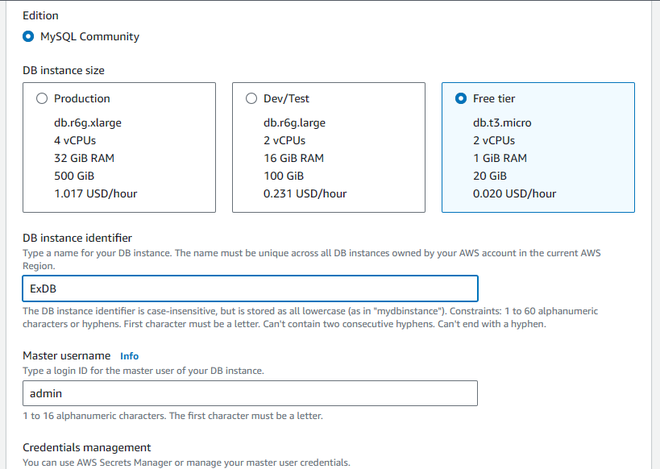Click the 0.020 USD/hour Free tier price
This screenshot has height=469, width=660.
(514, 194)
